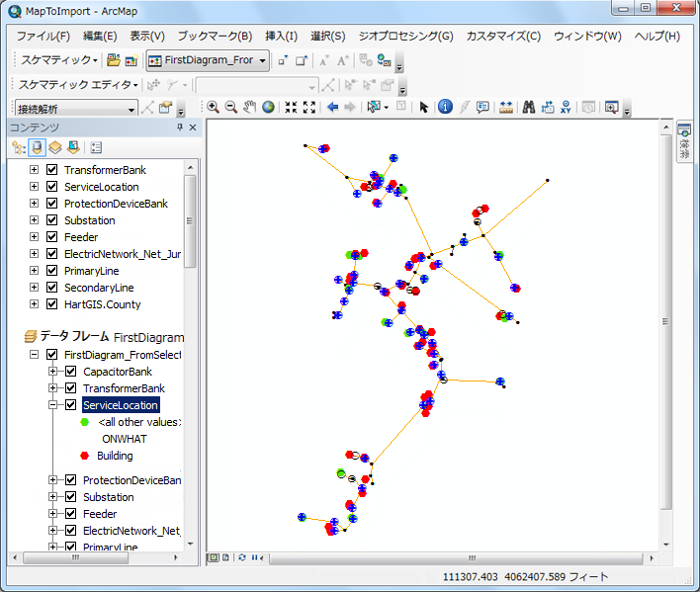
Task: Click the map vertical scrollbar thumb
Action: coord(665,321)
